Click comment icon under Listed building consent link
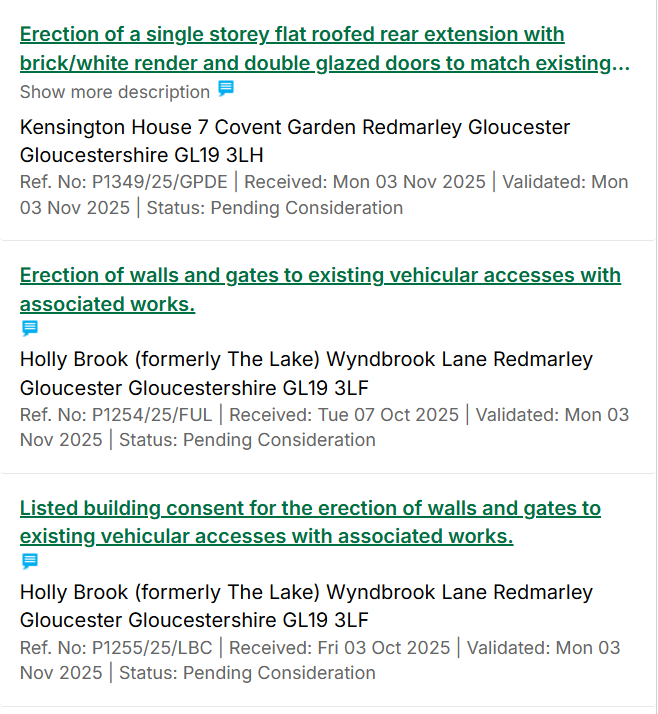This screenshot has width=658, height=714. pyautogui.click(x=30, y=561)
